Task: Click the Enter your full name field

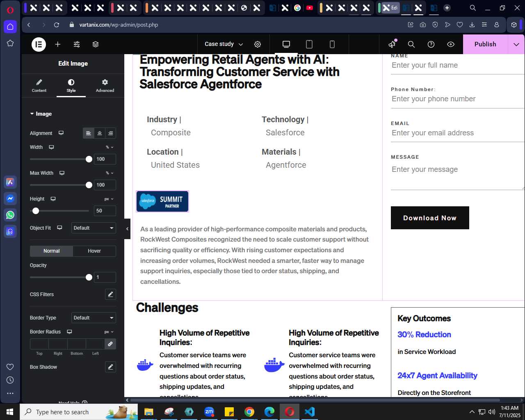Action: 457,65
